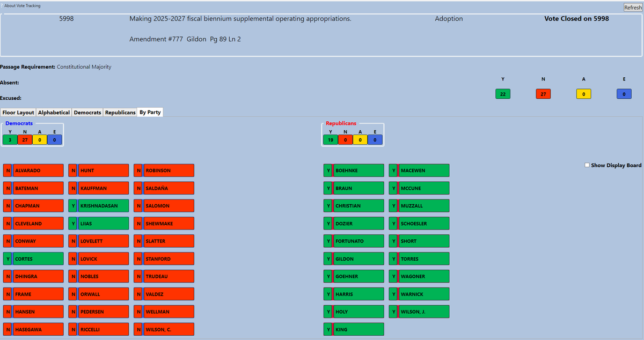Screen dimensions: 644x340
Task: Select CONWAY's vote entry
Action: tap(33, 241)
